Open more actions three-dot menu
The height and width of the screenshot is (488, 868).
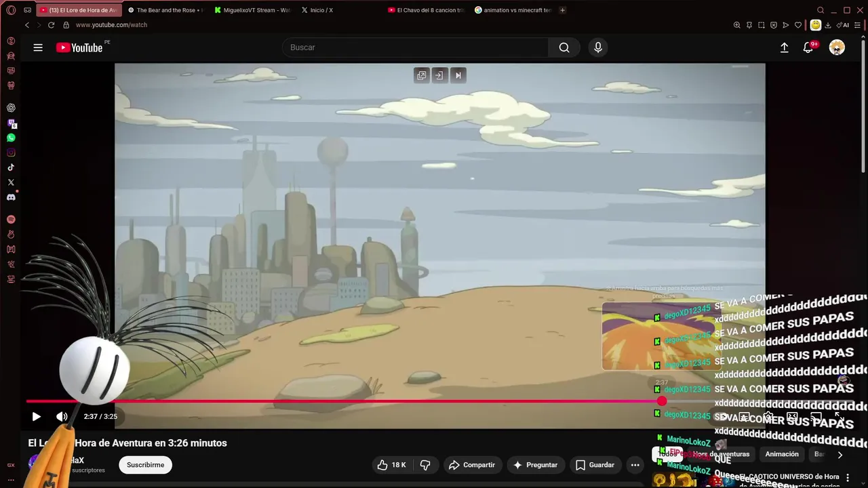click(x=635, y=465)
